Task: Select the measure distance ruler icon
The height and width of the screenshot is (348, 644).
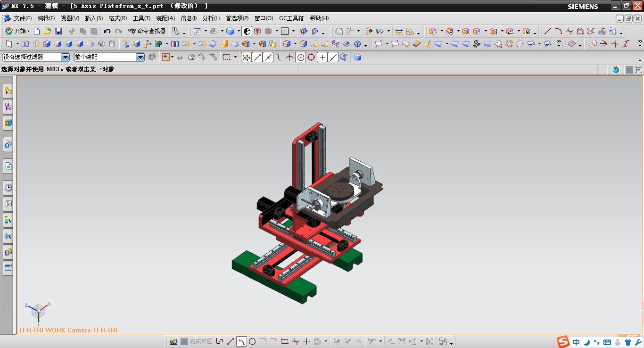Action: (399, 31)
